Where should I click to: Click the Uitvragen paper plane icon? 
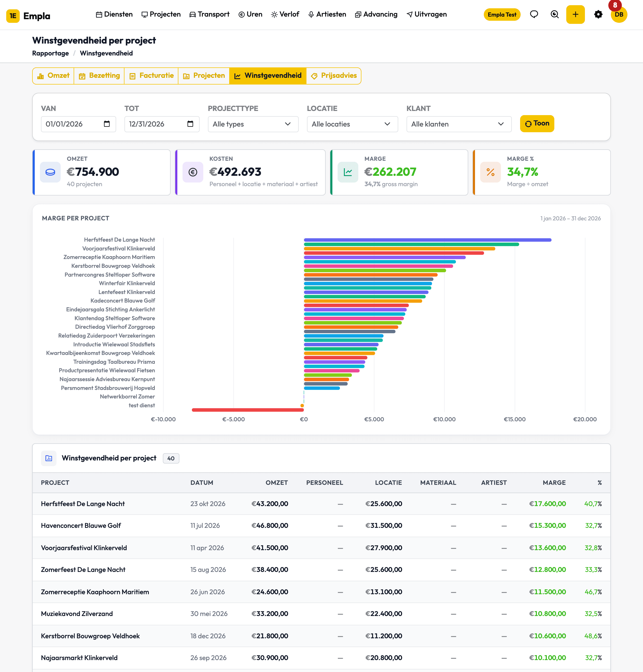409,15
